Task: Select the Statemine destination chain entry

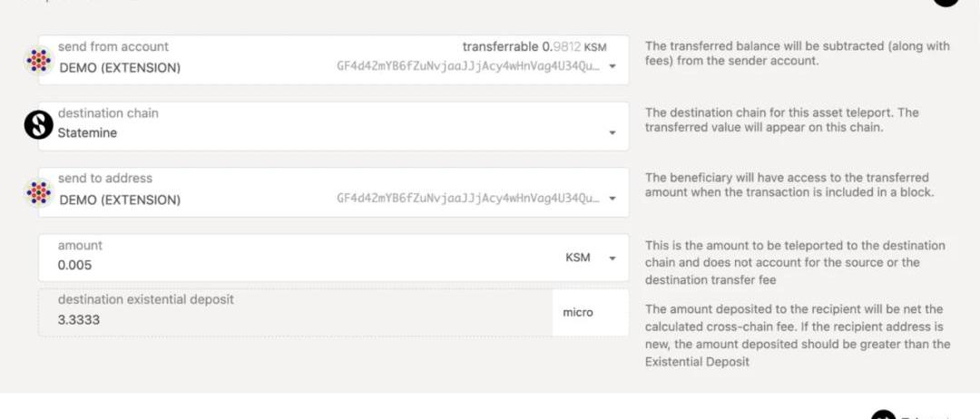Action: coord(87,132)
